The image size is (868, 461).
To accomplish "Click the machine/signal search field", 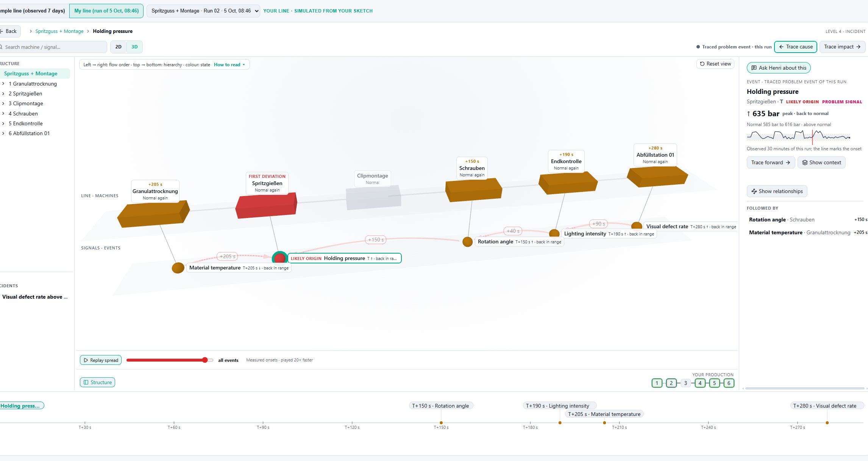I will (53, 47).
